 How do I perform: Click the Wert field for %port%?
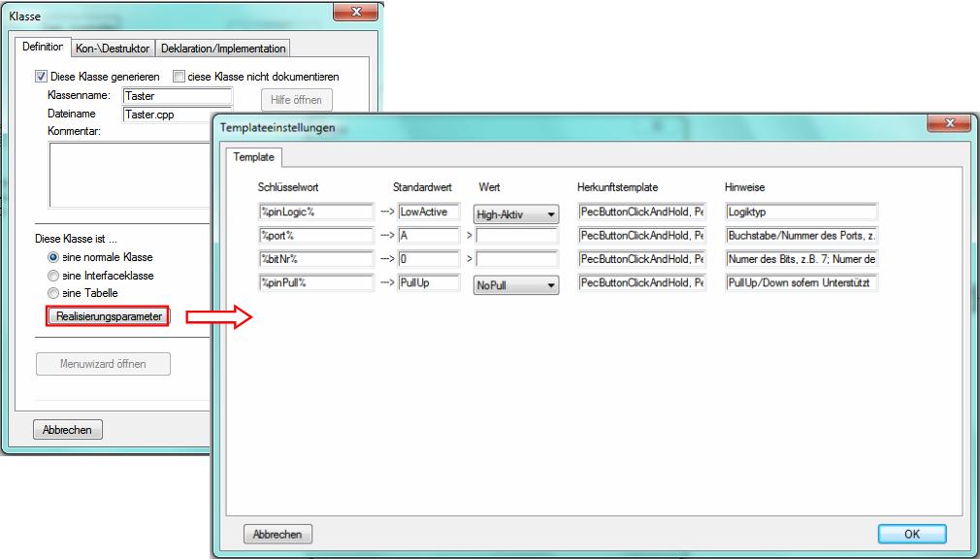[x=516, y=235]
